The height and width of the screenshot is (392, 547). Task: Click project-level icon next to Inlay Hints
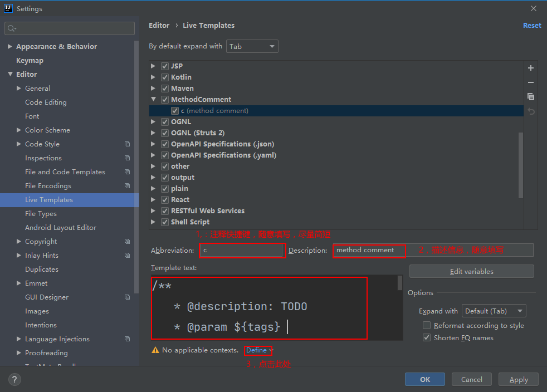(128, 255)
